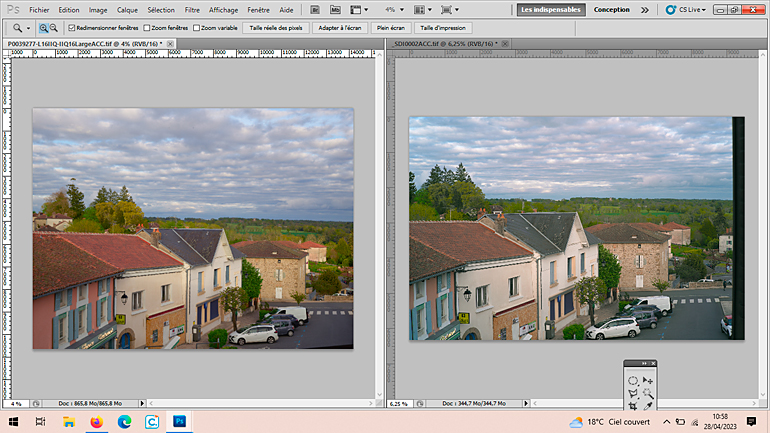The width and height of the screenshot is (770, 433).
Task: Close the floating tools panel
Action: pyautogui.click(x=653, y=363)
